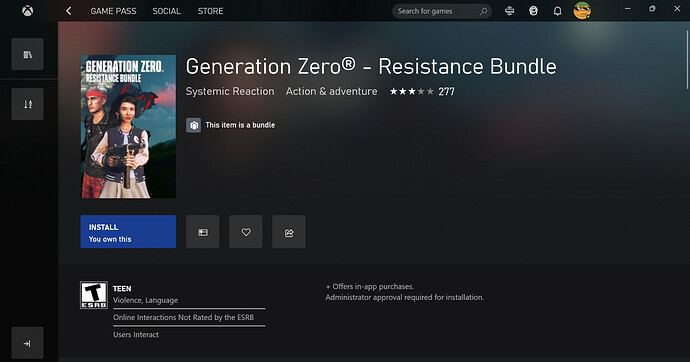
Task: Expand the sidebar with arrow icon
Action: (27, 343)
